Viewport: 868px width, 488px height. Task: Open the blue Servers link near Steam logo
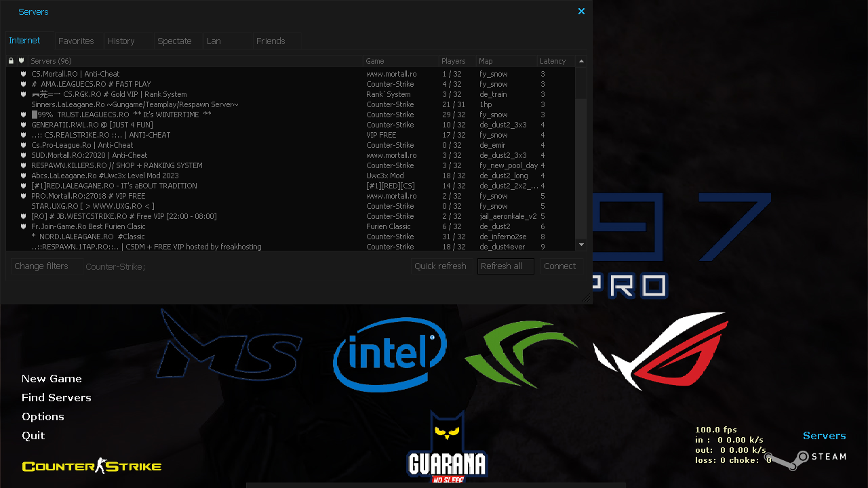pos(824,435)
